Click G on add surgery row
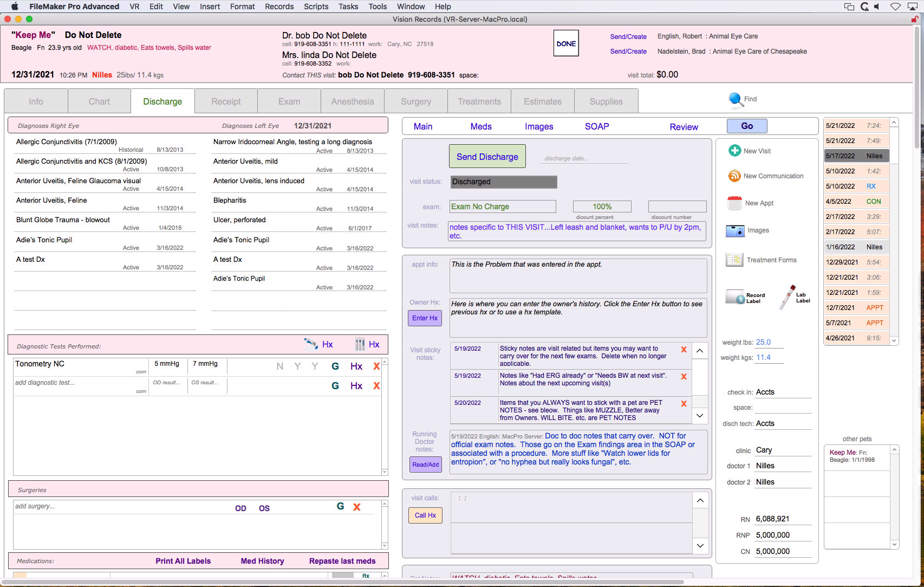Screen dimensions: 924x587 (x=340, y=506)
